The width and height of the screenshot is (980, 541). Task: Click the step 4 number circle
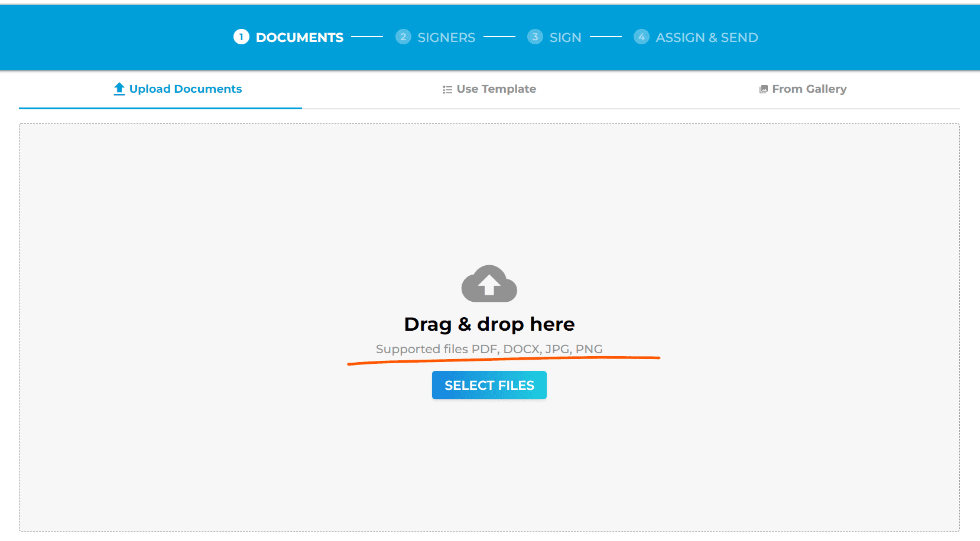(x=641, y=37)
